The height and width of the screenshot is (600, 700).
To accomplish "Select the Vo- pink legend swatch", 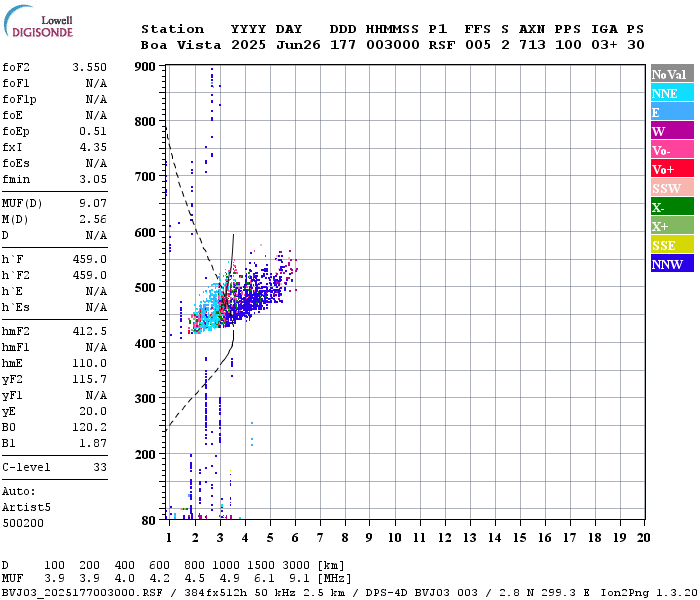I will coord(672,150).
